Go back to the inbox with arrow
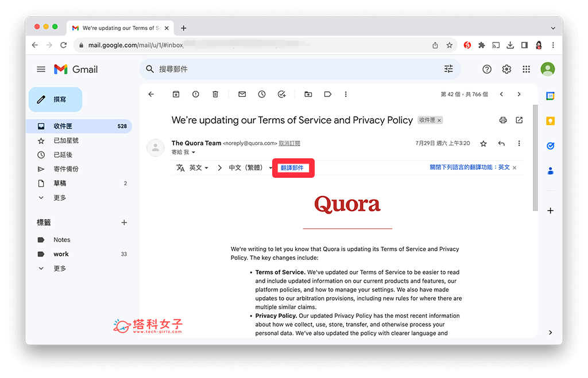 pos(151,95)
